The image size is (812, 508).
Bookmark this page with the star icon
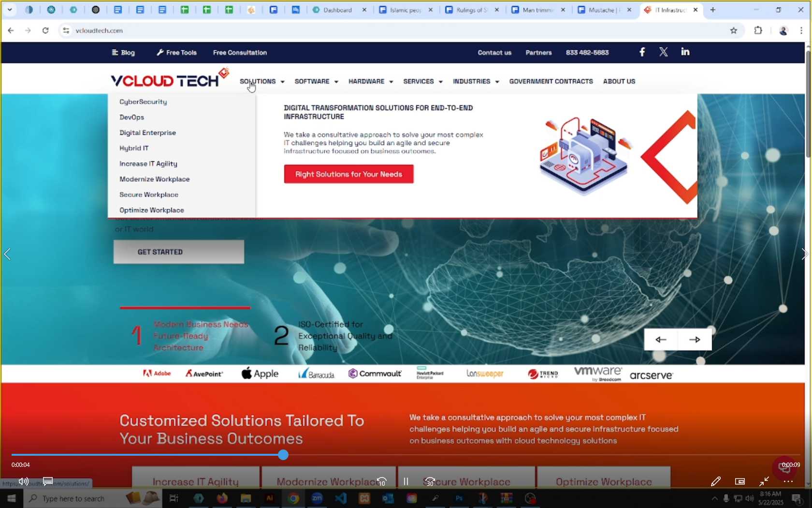734,30
